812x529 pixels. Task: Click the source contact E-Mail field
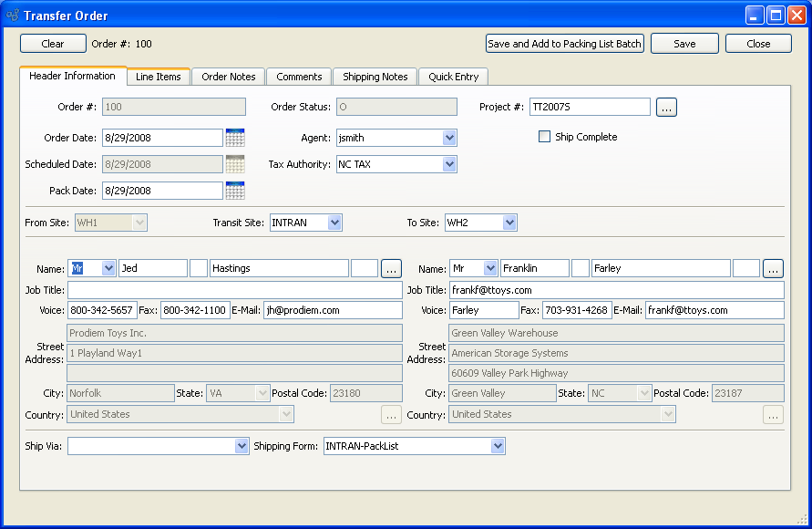332,310
